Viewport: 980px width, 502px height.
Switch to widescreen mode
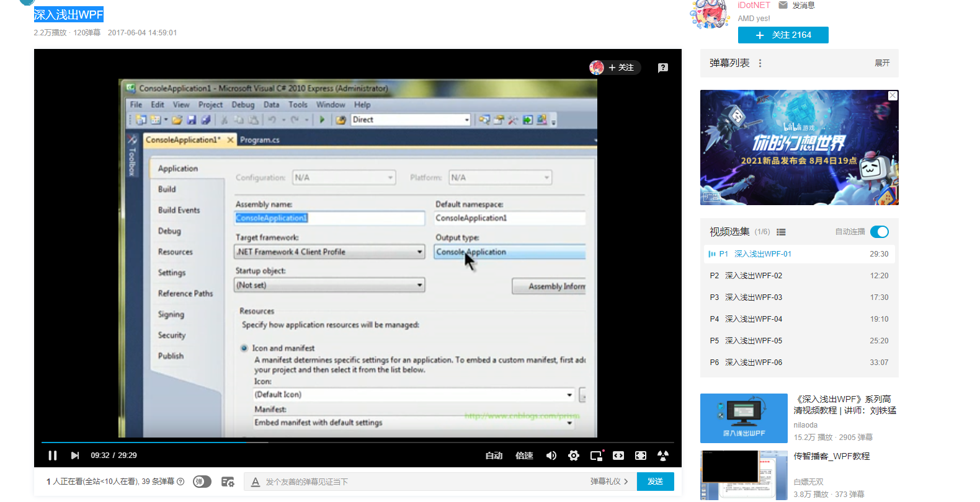pyautogui.click(x=618, y=456)
